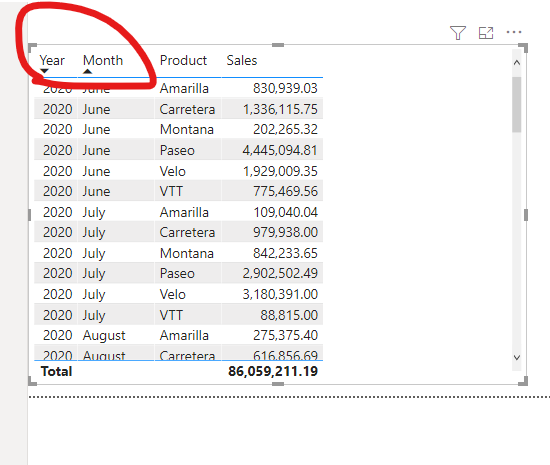Viewport: 550px width, 465px height.
Task: Select the sales value 3,180,391.00
Action: [x=280, y=295]
